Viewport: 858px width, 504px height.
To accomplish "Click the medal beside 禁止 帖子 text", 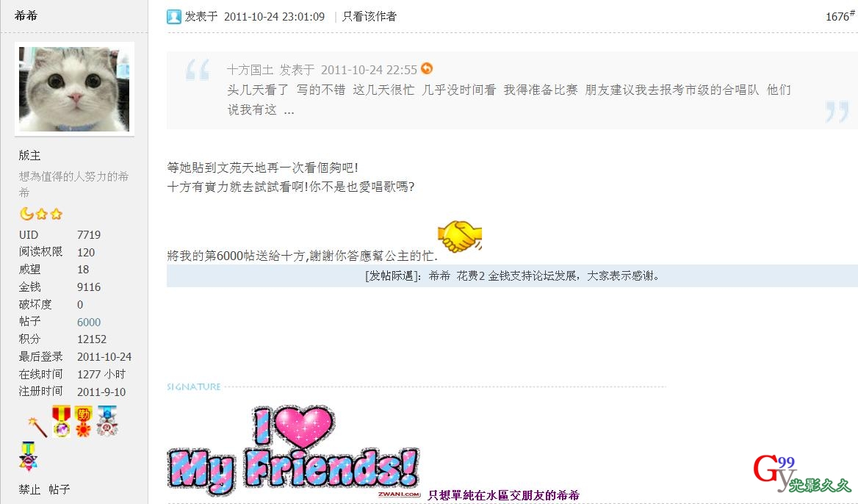I will (x=28, y=456).
